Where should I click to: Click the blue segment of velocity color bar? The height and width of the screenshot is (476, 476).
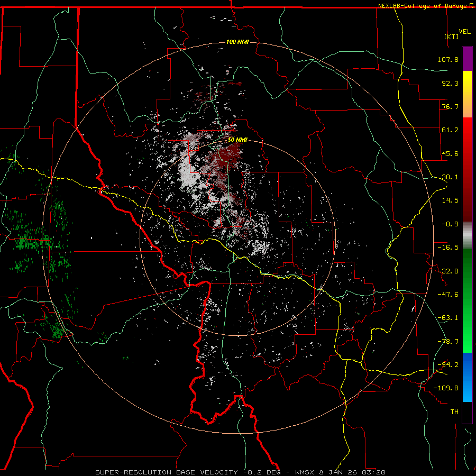(x=467, y=377)
